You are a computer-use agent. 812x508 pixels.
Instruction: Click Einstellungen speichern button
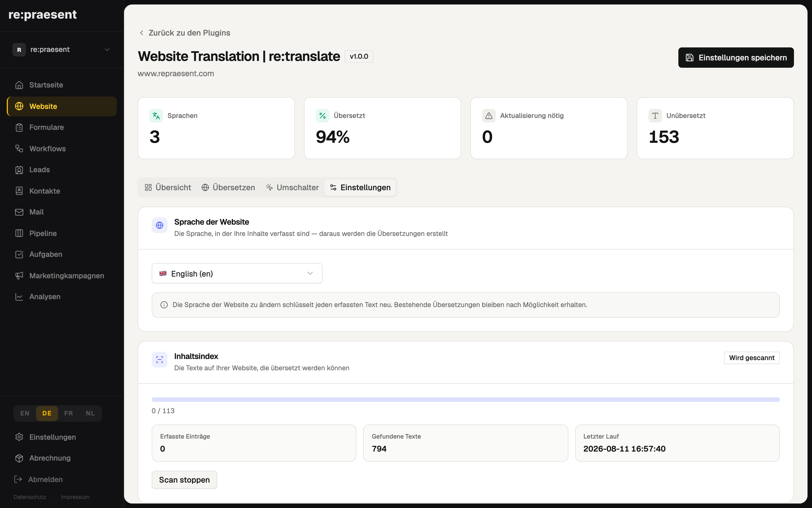pyautogui.click(x=736, y=58)
